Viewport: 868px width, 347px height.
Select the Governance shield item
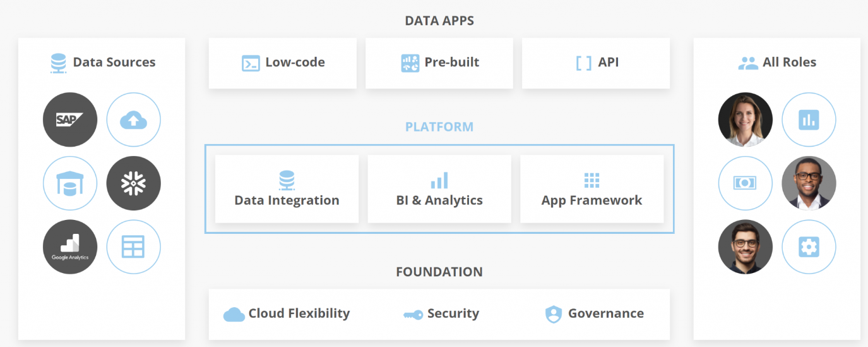click(595, 314)
